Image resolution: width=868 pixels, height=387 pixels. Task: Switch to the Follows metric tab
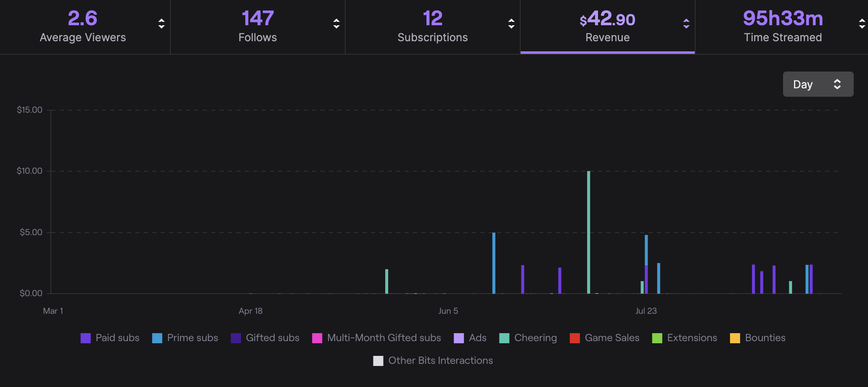click(257, 27)
